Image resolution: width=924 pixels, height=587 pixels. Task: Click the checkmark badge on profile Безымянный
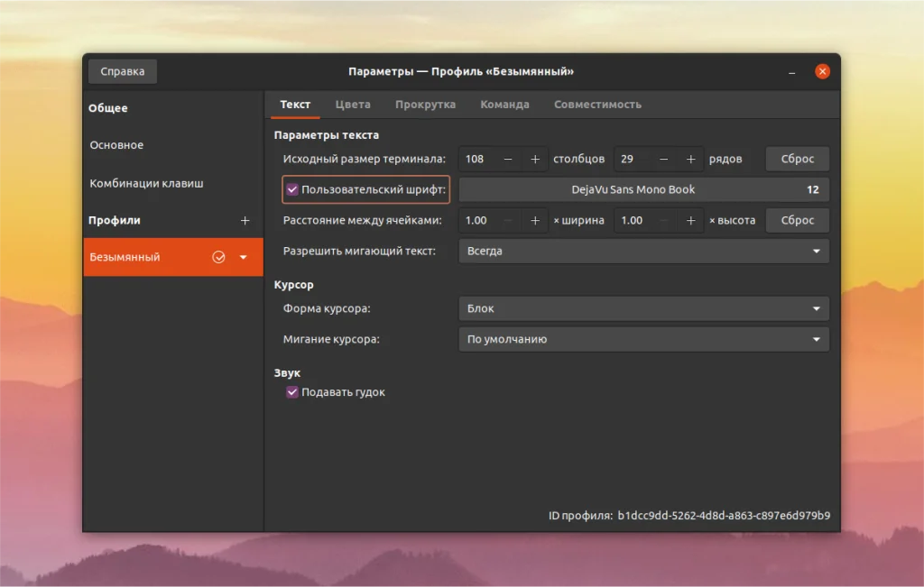[x=219, y=257]
